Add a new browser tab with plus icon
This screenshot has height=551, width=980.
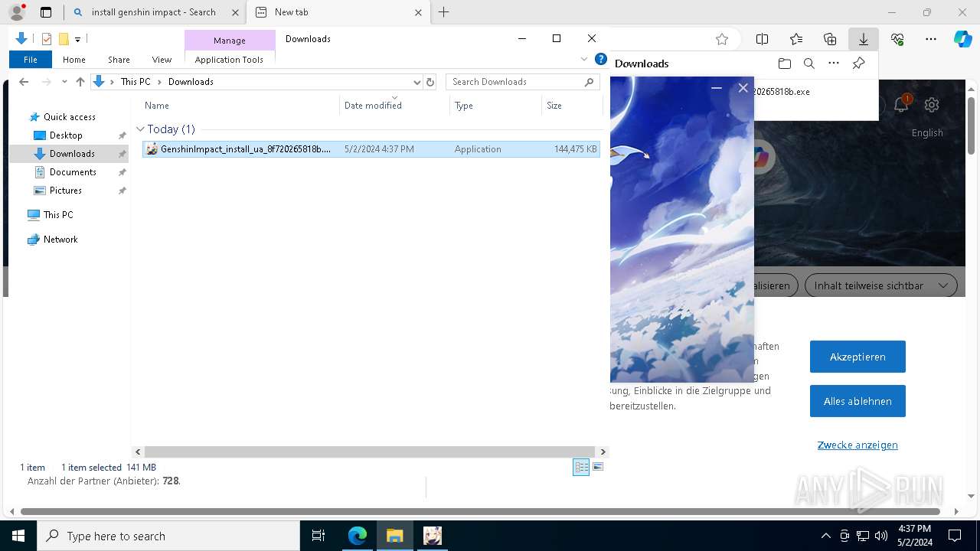tap(443, 12)
